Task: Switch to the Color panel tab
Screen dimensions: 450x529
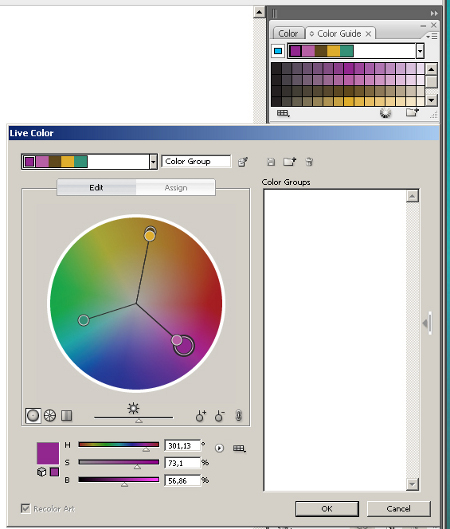Action: coord(288,34)
